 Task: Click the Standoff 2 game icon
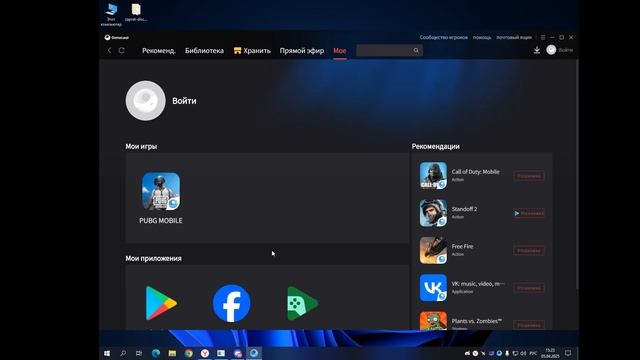pyautogui.click(x=433, y=213)
